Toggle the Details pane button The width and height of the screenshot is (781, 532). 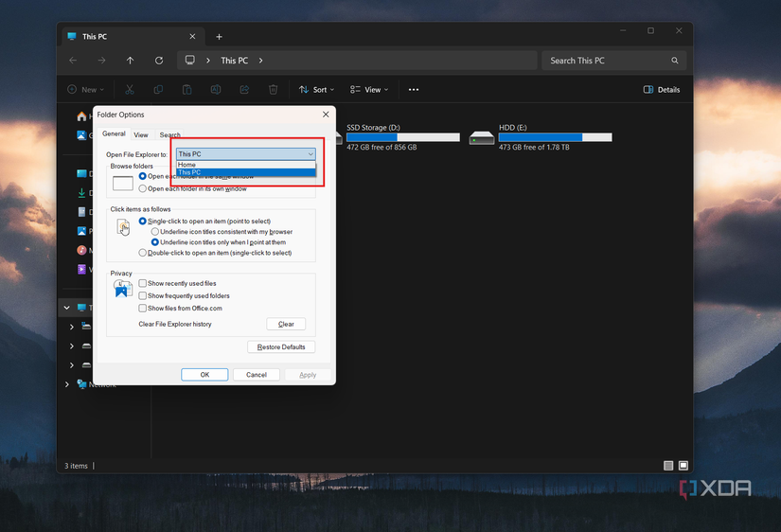(662, 90)
